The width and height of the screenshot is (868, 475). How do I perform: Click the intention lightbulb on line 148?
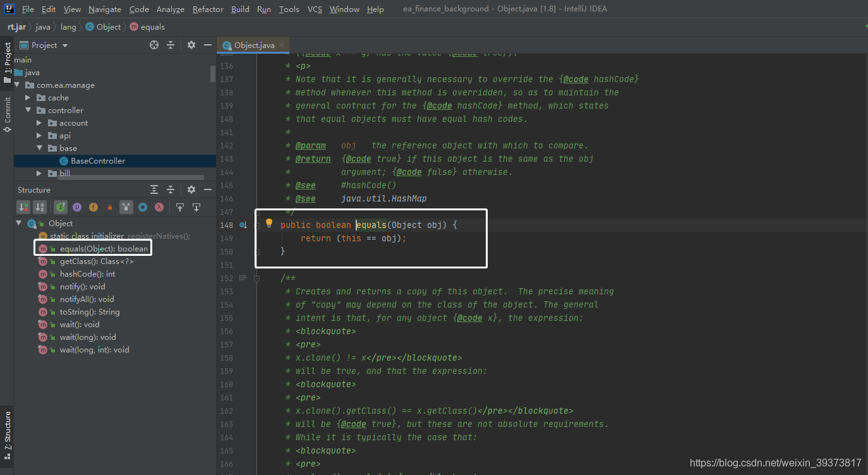[x=269, y=223]
